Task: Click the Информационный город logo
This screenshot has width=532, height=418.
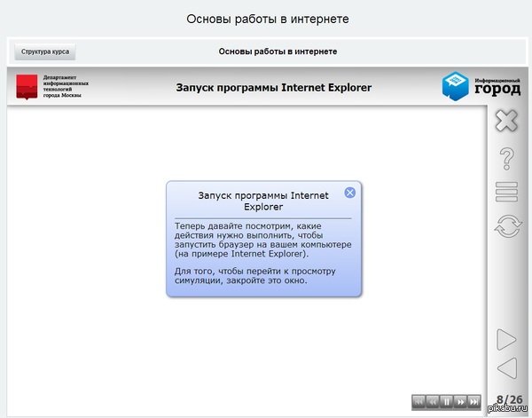Action: point(481,86)
